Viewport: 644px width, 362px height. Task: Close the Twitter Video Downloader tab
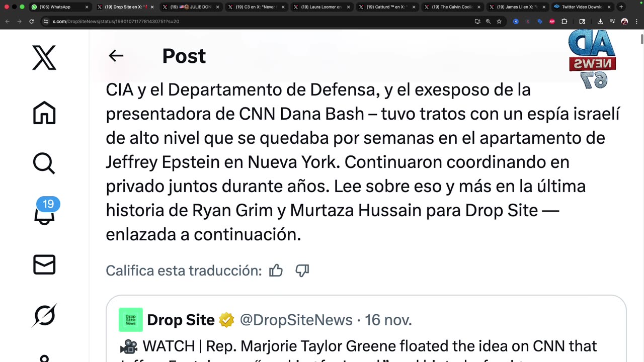pyautogui.click(x=609, y=7)
